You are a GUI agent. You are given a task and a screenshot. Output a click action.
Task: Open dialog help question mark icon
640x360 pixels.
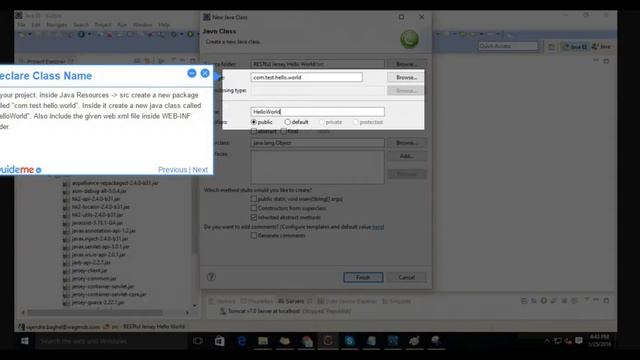211,277
